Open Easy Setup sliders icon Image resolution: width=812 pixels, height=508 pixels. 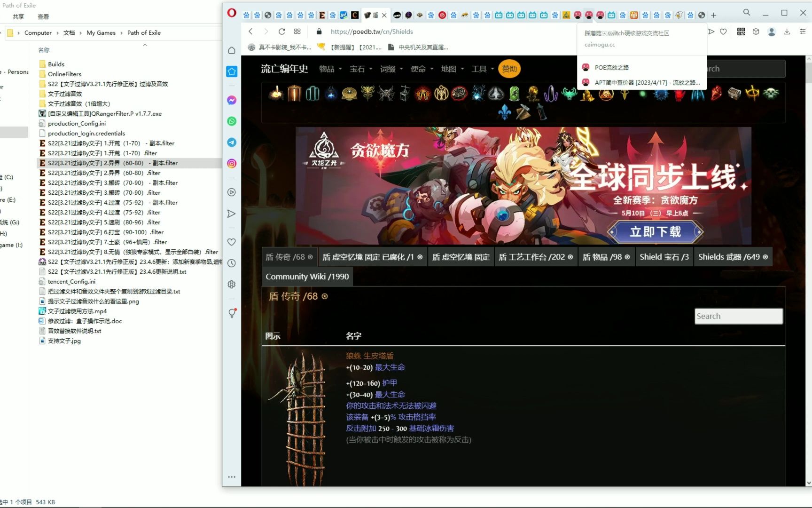802,32
